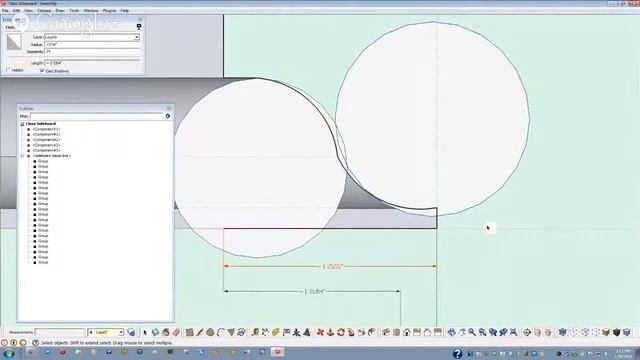Toggle X-Ray face style

(x=562, y=333)
